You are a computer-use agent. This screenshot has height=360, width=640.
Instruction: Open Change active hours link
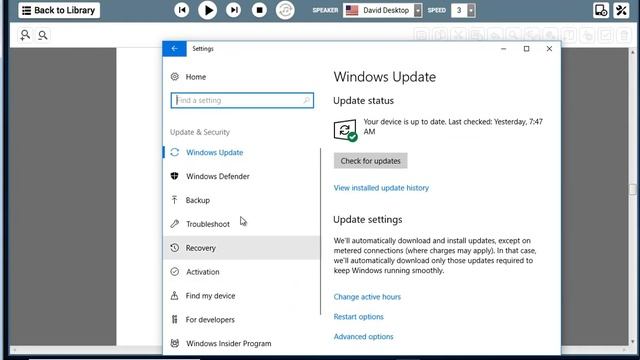(367, 297)
